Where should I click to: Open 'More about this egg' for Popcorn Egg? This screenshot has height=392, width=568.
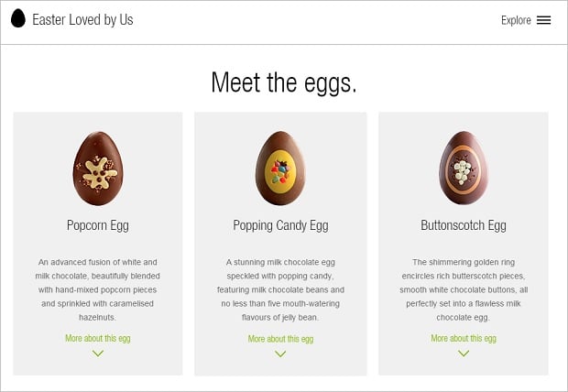click(x=98, y=339)
